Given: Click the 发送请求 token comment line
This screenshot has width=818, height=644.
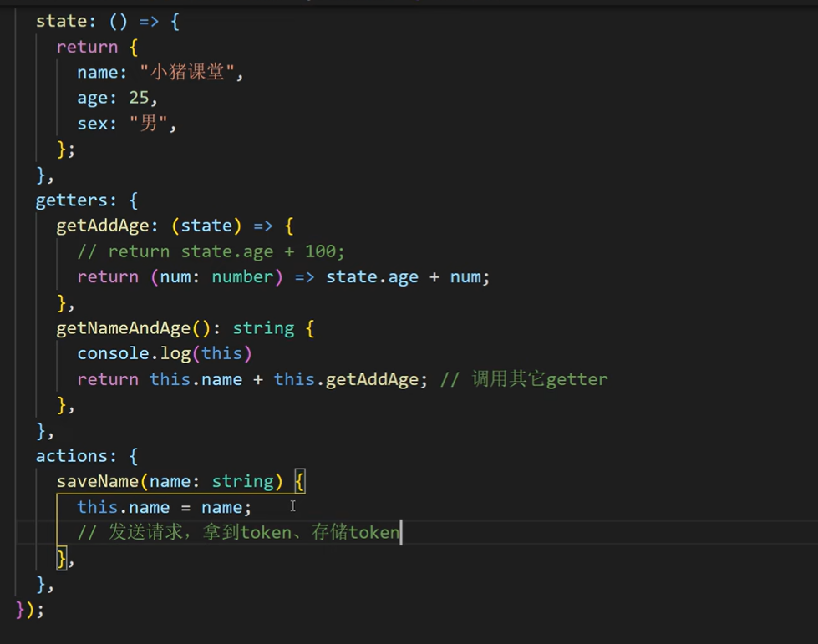Looking at the screenshot, I should pyautogui.click(x=238, y=533).
